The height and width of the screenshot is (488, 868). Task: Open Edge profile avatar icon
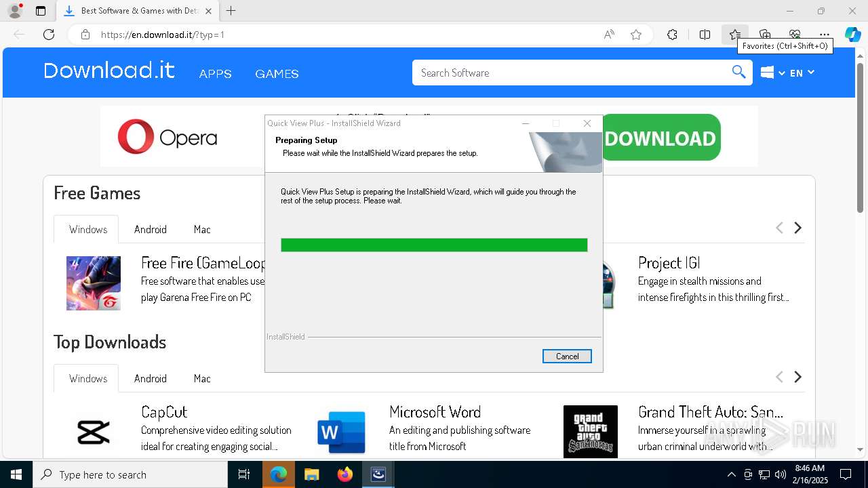15,11
